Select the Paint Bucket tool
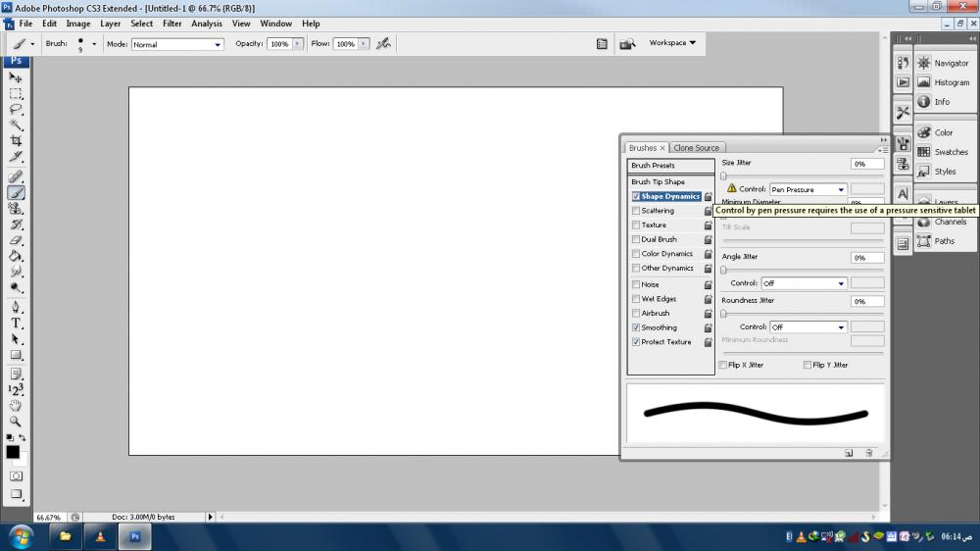Image resolution: width=980 pixels, height=551 pixels. 16,256
